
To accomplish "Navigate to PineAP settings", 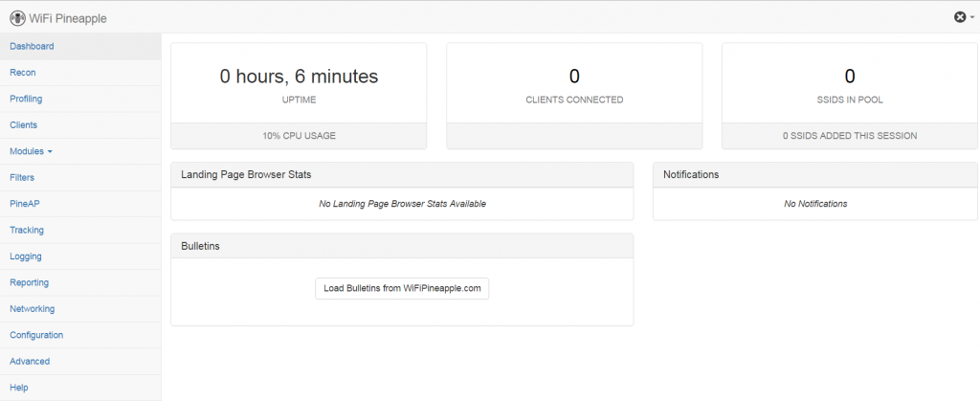I will (x=80, y=204).
